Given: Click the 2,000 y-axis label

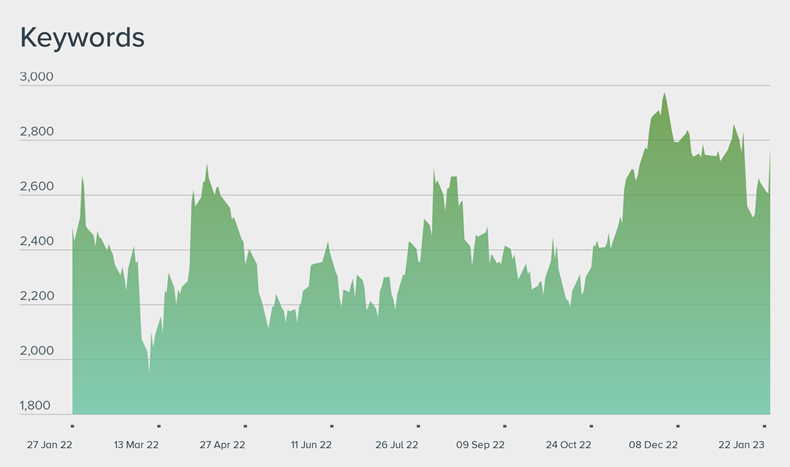Looking at the screenshot, I should 37,352.
